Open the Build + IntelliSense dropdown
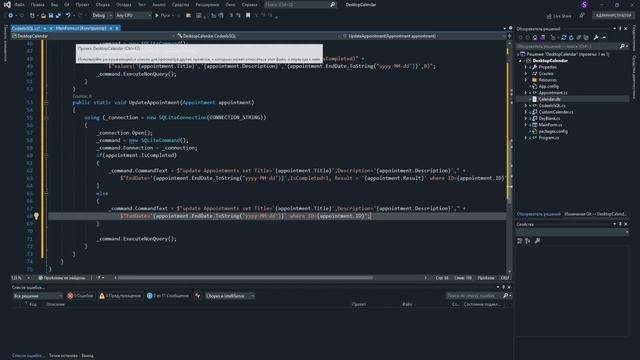Image resolution: width=640 pixels, height=360 pixels. 229,296
